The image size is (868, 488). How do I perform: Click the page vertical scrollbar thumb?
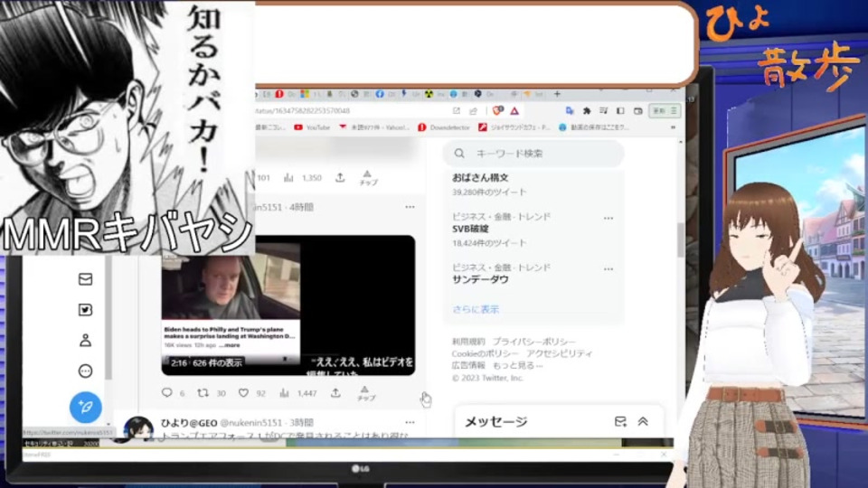[x=680, y=239]
